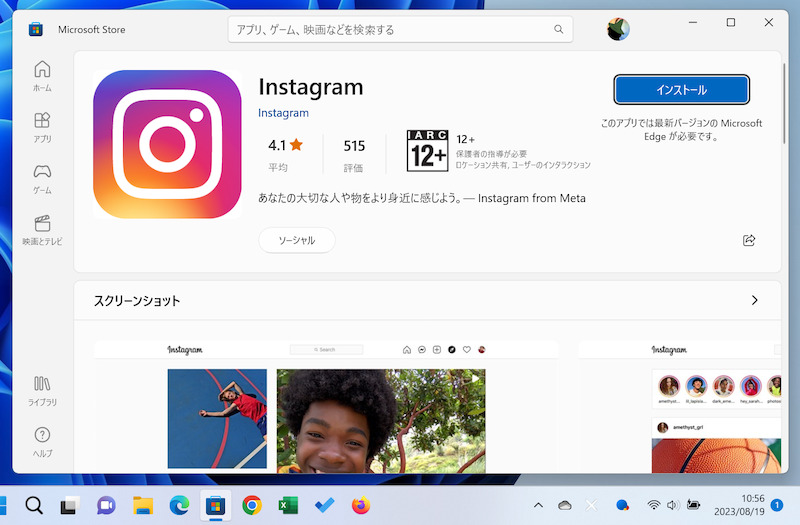Viewport: 800px width, 525px height.
Task: Open 映画とテレビ section in sidebar
Action: (42, 229)
